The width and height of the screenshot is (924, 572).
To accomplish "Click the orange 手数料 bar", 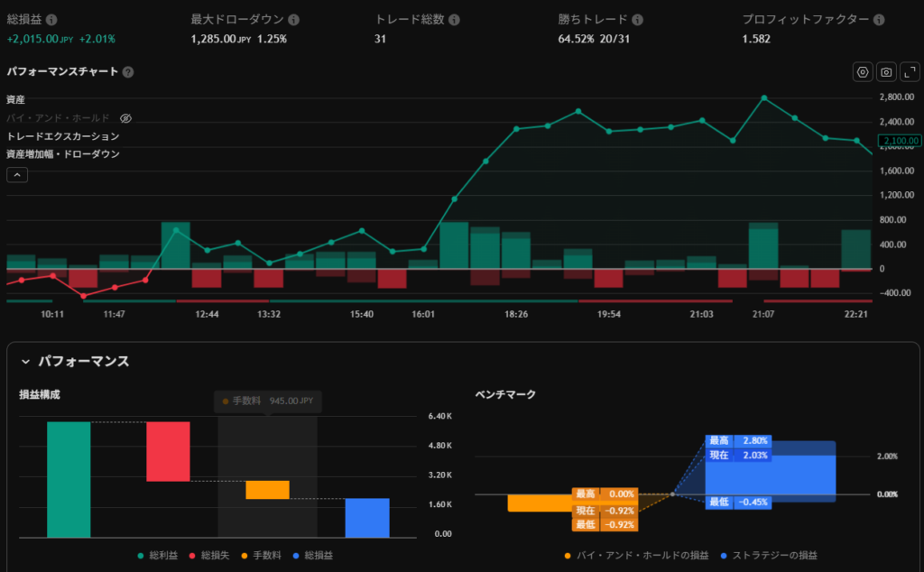I will point(267,490).
